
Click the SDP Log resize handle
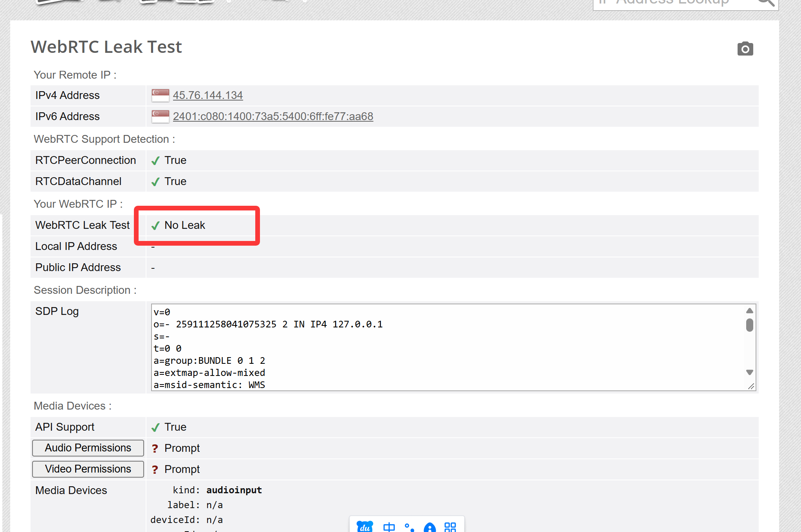point(751,386)
